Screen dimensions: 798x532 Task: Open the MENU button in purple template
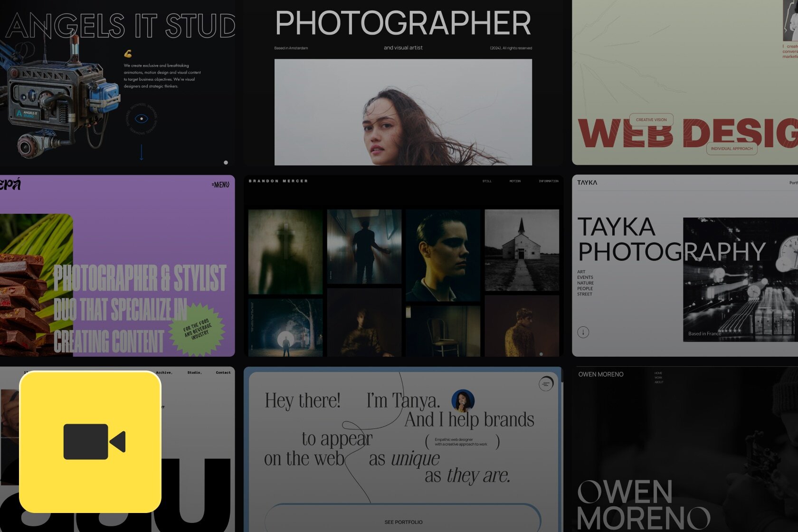click(x=220, y=184)
